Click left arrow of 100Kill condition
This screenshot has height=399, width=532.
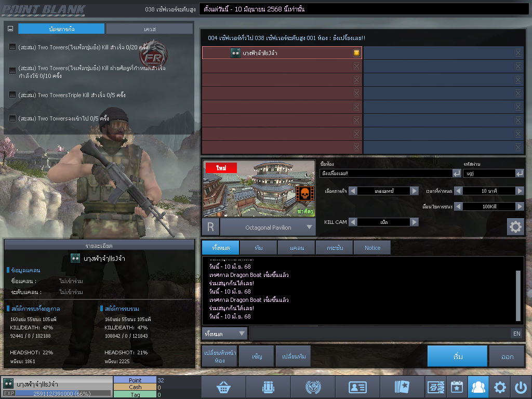(x=458, y=206)
